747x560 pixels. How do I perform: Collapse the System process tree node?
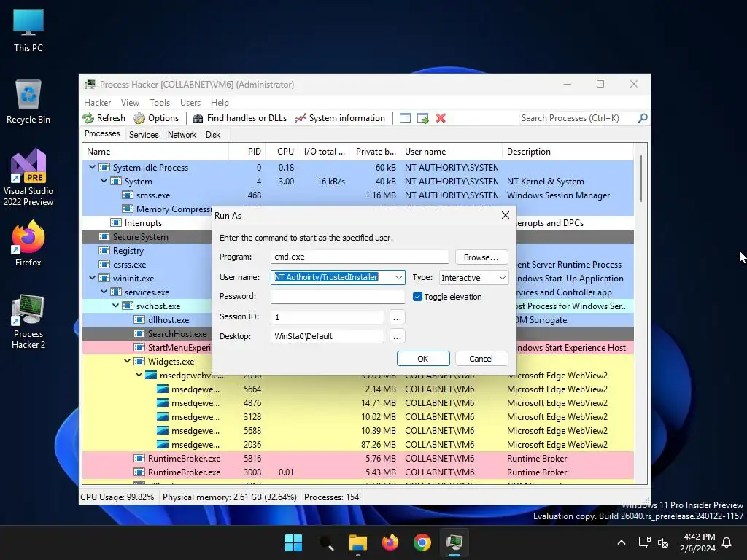[x=104, y=181]
